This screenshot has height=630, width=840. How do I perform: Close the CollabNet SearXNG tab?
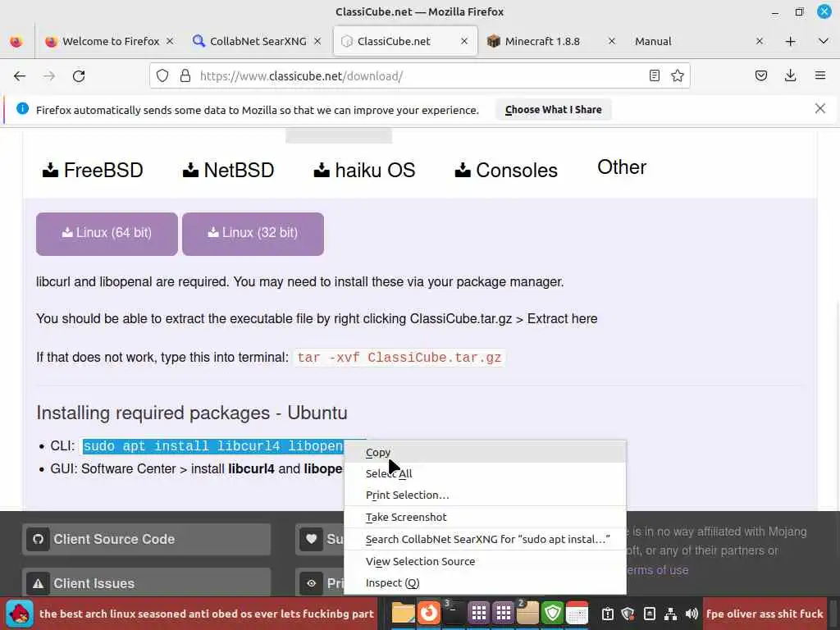317,41
